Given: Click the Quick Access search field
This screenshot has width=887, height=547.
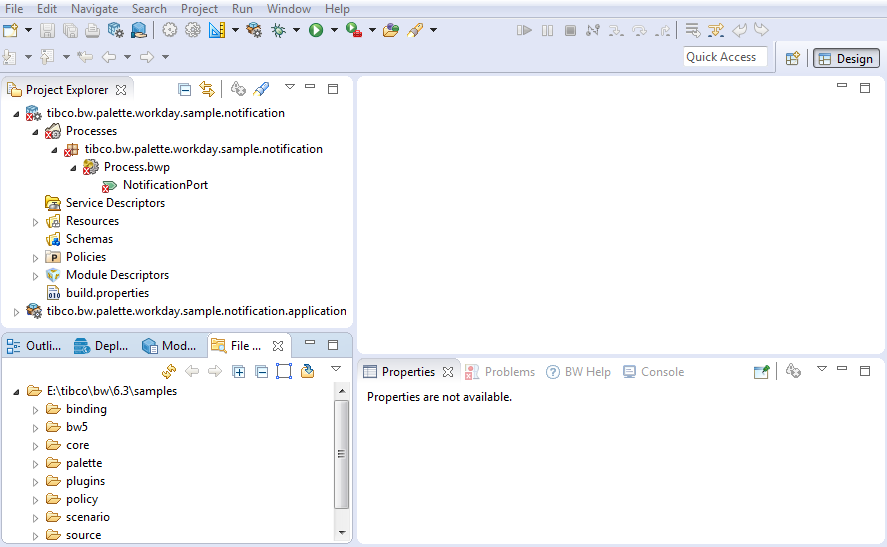Looking at the screenshot, I should [725, 57].
